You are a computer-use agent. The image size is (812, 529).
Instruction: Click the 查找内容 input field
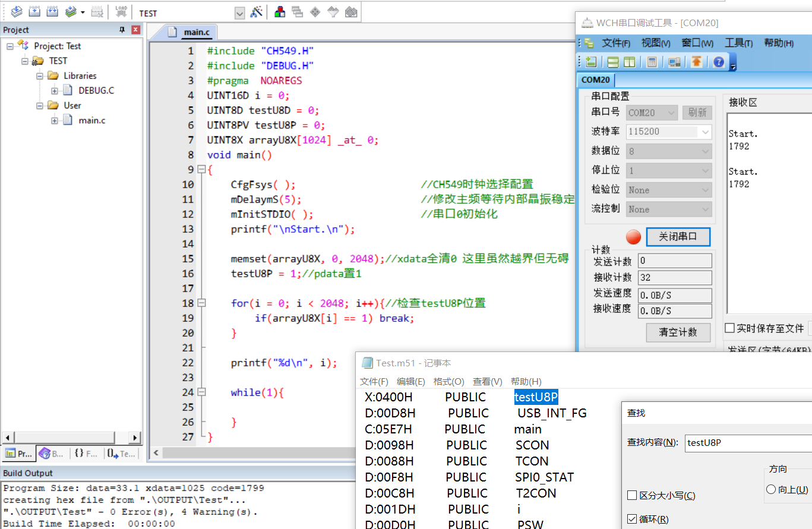pyautogui.click(x=748, y=443)
